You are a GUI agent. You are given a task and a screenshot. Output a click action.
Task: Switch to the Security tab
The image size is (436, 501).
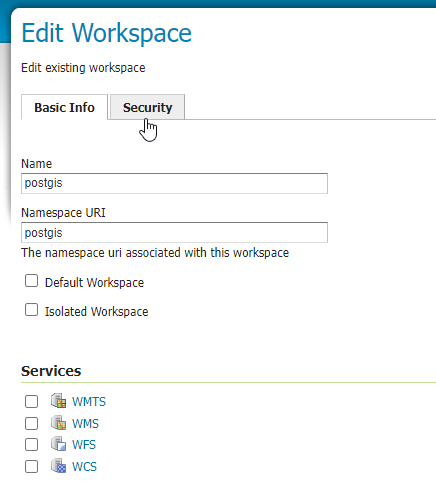[x=147, y=107]
